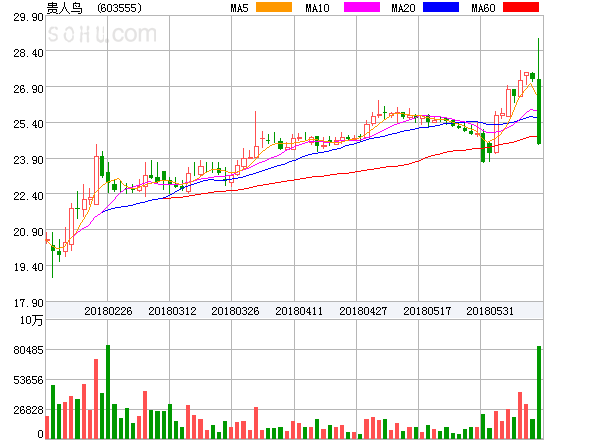
Task: Click the final tall green volume bar
Action: pyautogui.click(x=539, y=392)
